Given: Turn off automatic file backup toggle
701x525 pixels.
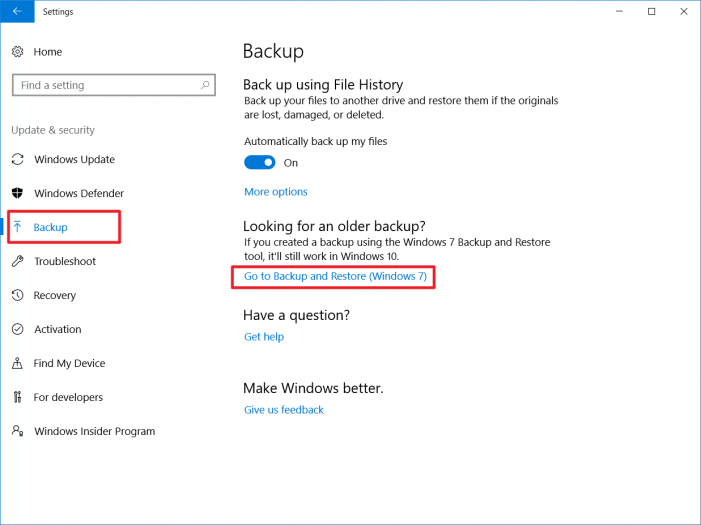Looking at the screenshot, I should (x=260, y=163).
